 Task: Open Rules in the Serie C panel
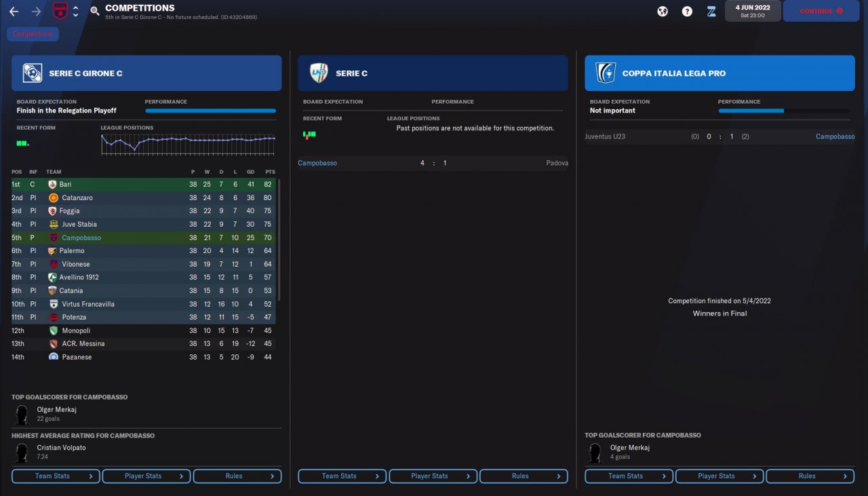point(524,476)
